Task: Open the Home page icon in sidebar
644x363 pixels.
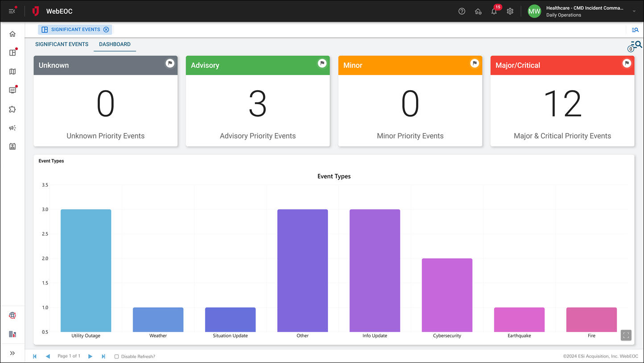Action: [x=12, y=33]
